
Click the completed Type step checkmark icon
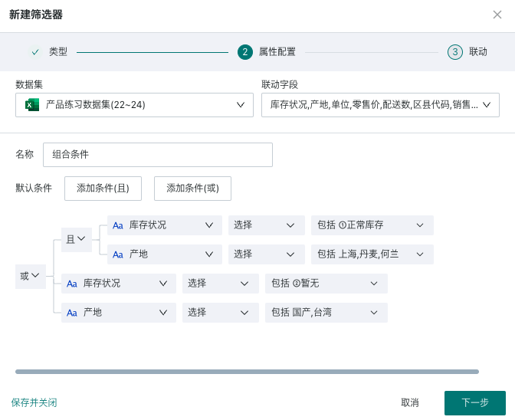[35, 52]
